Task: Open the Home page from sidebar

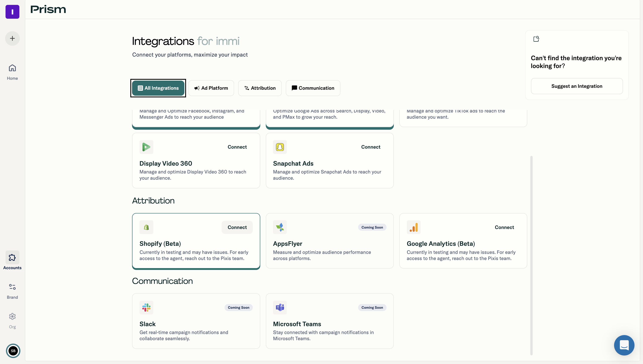Action: coord(12,71)
